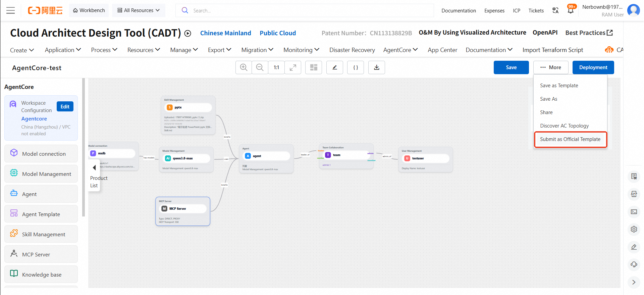Screen dimensions: 644x295
Task: Open the hamburger navigation menu
Action: click(x=11, y=10)
